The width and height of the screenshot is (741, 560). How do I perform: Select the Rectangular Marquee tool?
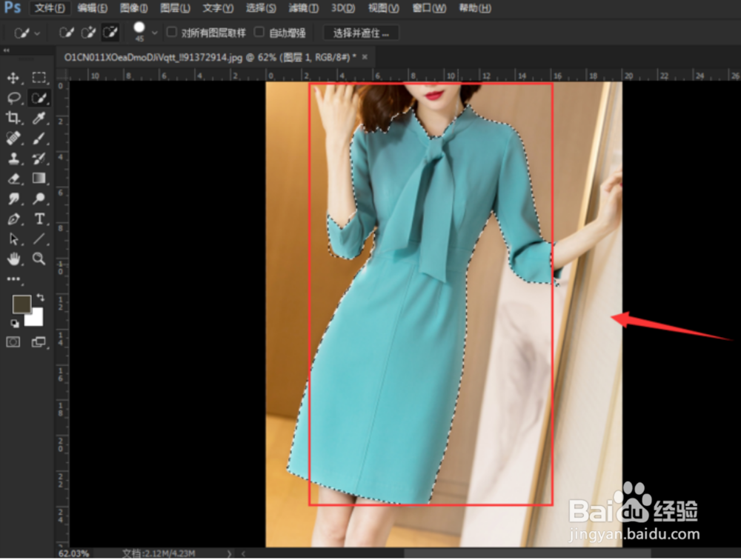39,78
